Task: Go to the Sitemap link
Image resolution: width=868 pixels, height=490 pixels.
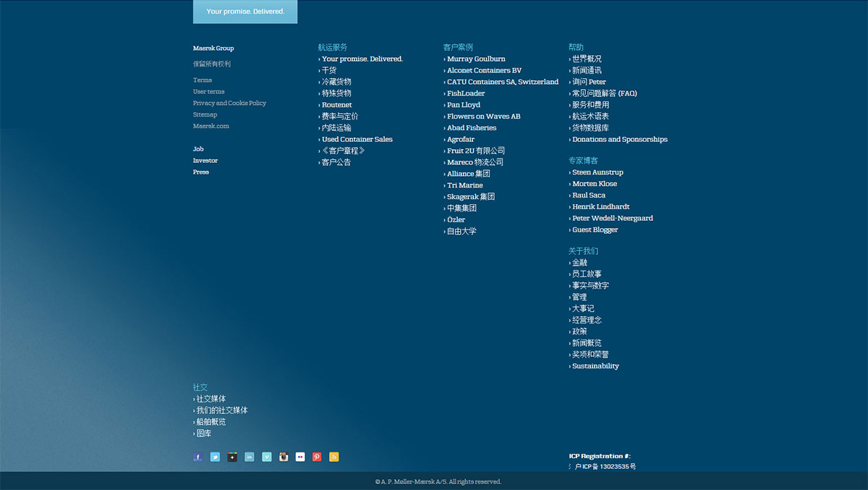Action: click(x=205, y=115)
